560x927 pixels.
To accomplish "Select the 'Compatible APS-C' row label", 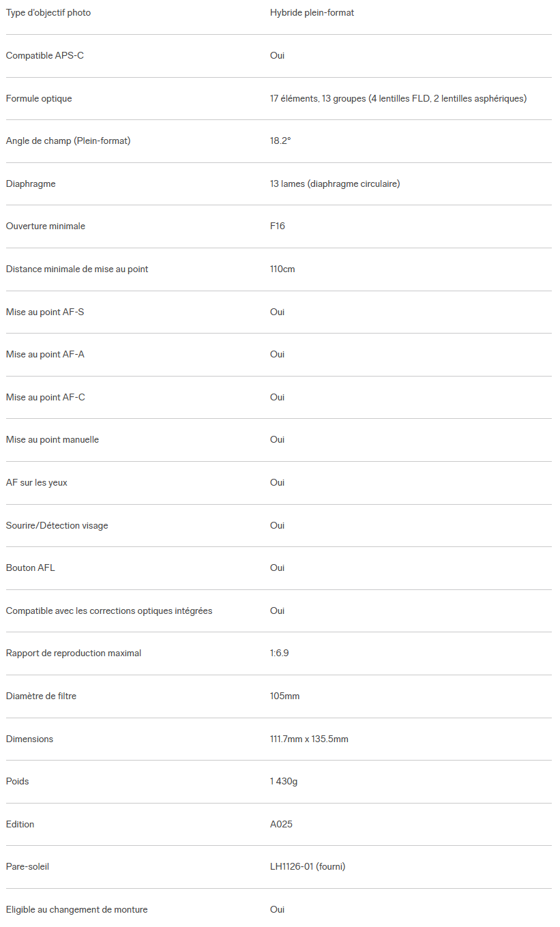I will (45, 55).
